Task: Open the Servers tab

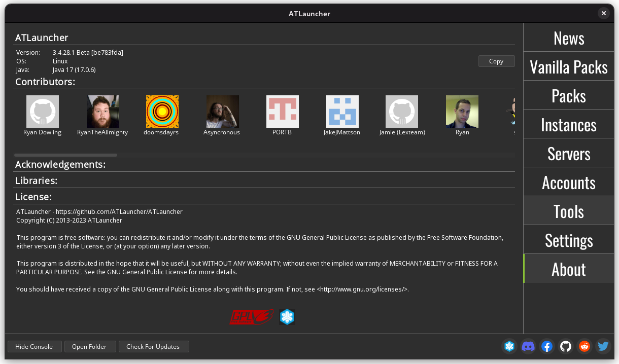Action: pyautogui.click(x=569, y=153)
